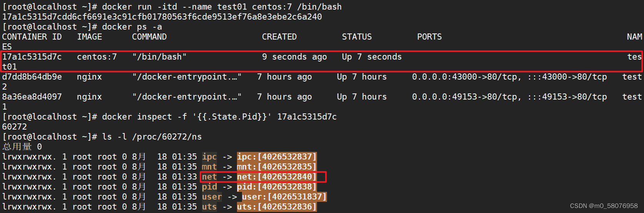This screenshot has width=644, height=213.
Task: Click 'Up 7 hours' in 8a36ea8d4097 row
Action: click(362, 97)
